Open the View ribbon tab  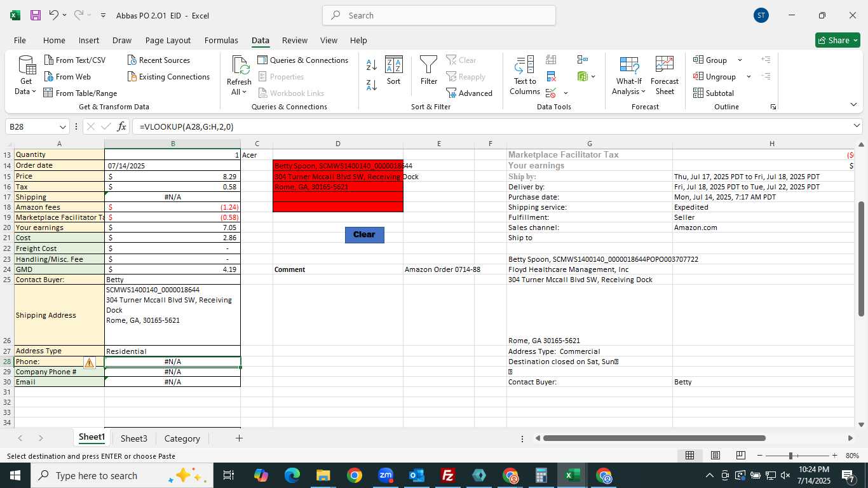point(329,40)
